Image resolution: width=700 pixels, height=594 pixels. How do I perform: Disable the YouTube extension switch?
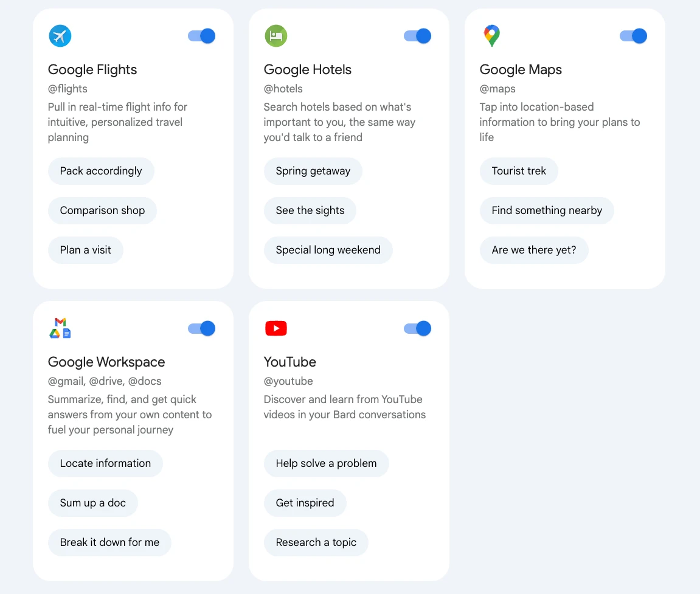(417, 328)
